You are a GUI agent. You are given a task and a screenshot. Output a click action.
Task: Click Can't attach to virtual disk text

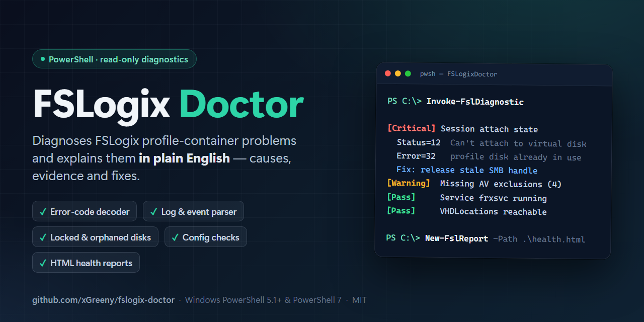518,143
